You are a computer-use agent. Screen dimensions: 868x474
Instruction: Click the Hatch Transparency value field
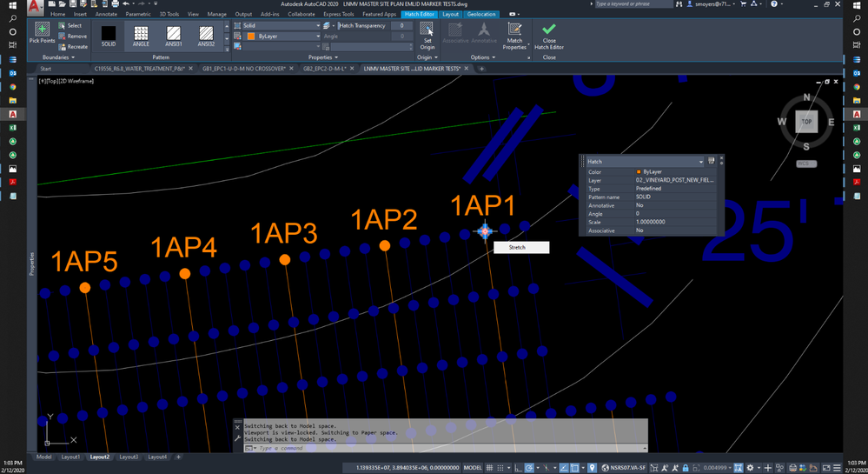(x=401, y=26)
